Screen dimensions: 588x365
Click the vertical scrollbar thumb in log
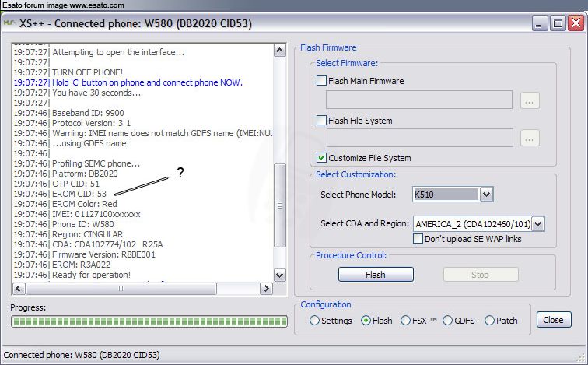pyautogui.click(x=280, y=205)
